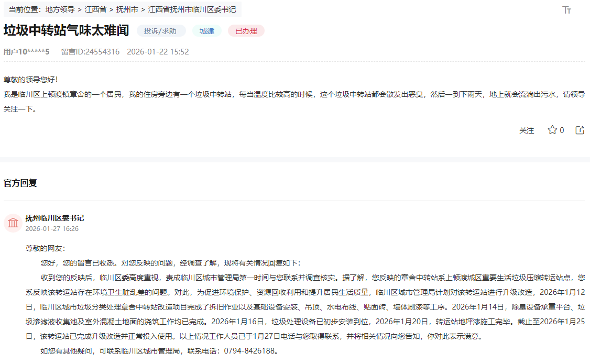Open the font size adjustment icon
The image size is (590, 364).
pyautogui.click(x=566, y=10)
